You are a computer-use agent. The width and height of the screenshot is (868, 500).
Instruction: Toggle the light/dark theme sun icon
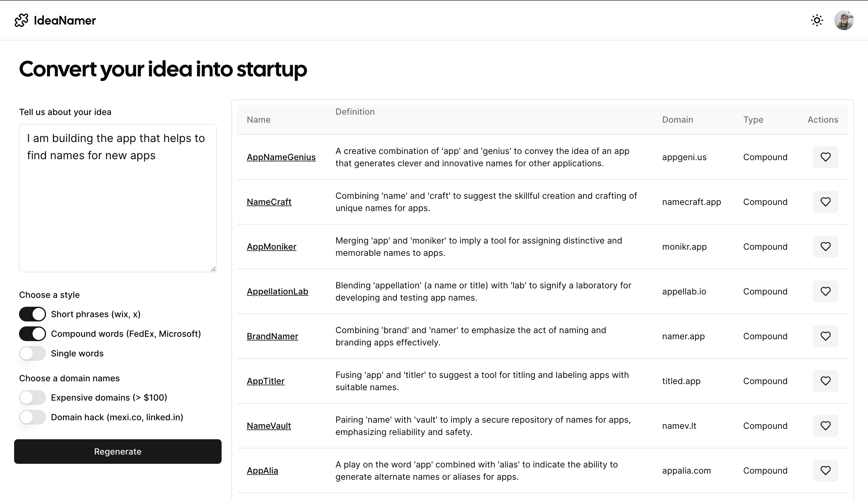[817, 20]
